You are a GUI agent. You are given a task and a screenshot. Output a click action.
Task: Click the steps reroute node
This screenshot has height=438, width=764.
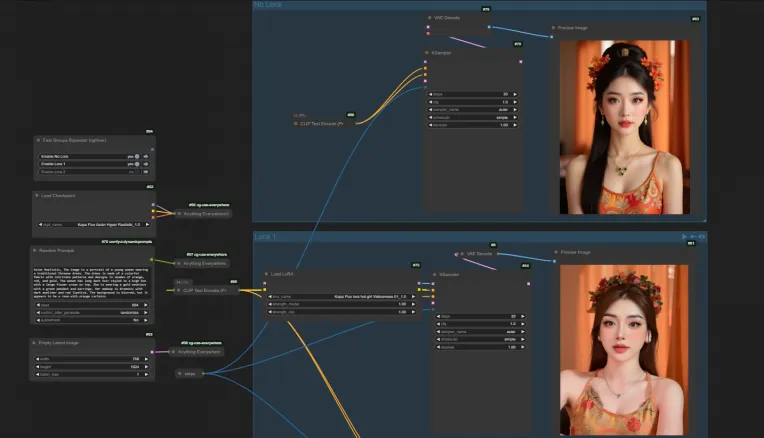tap(189, 374)
